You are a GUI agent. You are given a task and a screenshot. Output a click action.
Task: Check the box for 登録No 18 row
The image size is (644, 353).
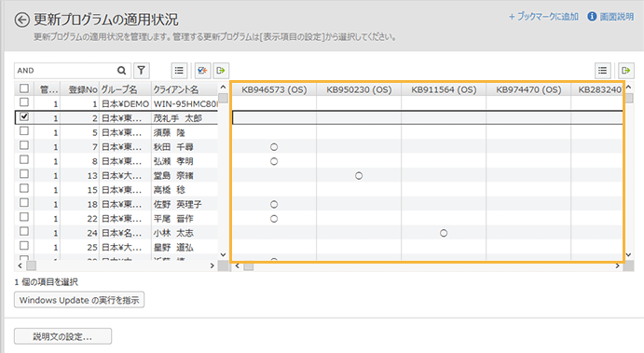coord(24,203)
